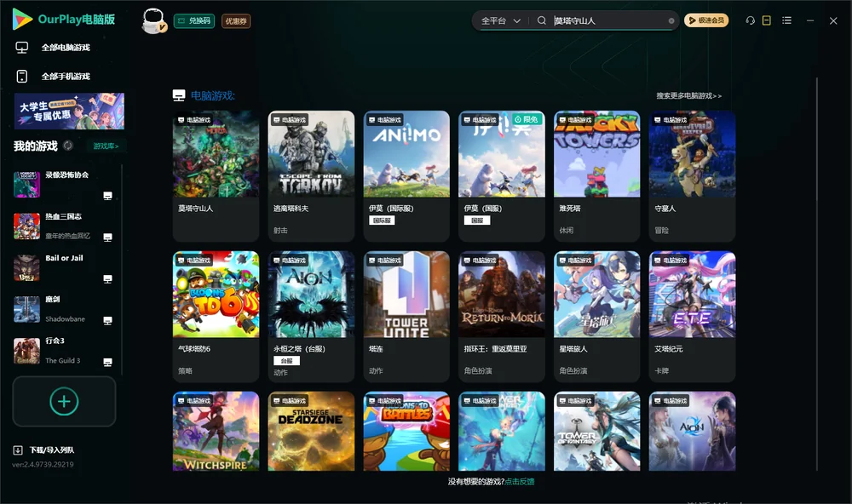The height and width of the screenshot is (504, 852).
Task: Click the PC icon on the 热血三国志 row
Action: click(x=107, y=238)
